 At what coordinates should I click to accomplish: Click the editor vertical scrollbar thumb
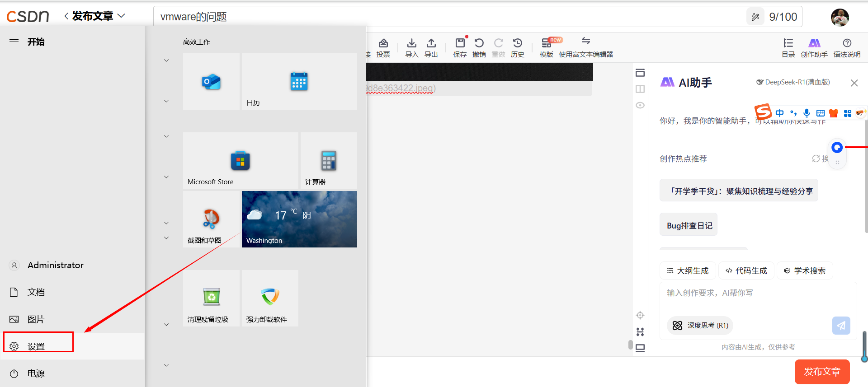click(630, 345)
